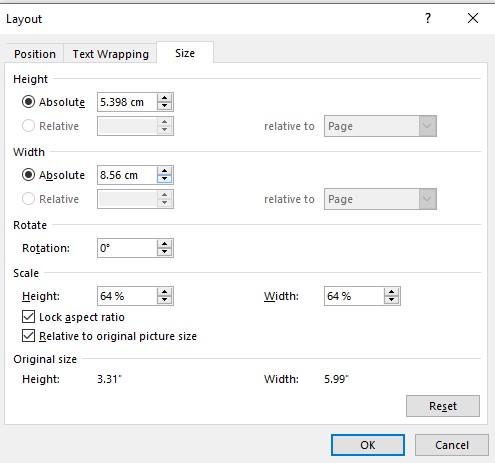Image resolution: width=495 pixels, height=463 pixels.
Task: Open height relative to Page dropdown
Action: click(380, 126)
